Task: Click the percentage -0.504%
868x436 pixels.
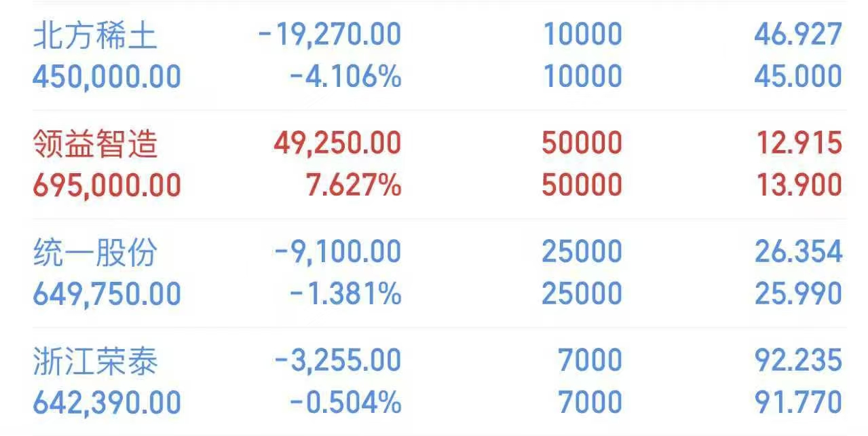Action: [x=345, y=403]
